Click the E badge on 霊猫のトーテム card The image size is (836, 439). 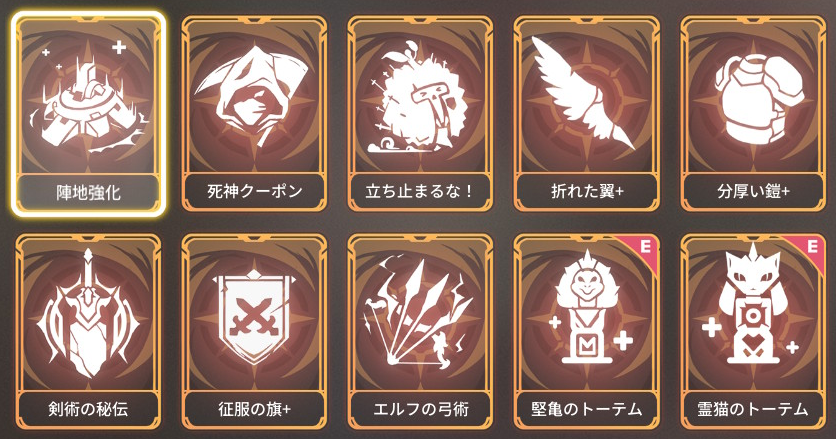[x=811, y=247]
